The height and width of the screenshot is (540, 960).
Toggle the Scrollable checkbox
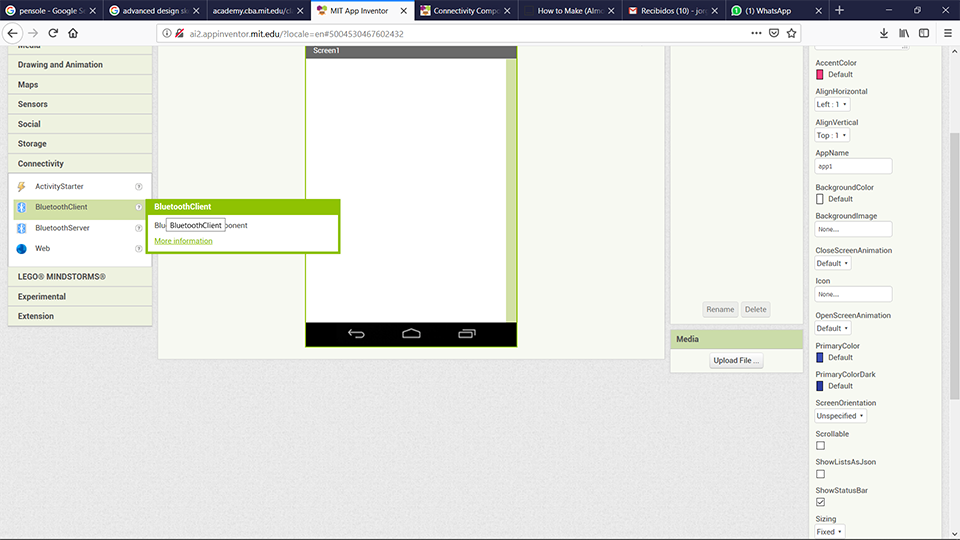820,446
